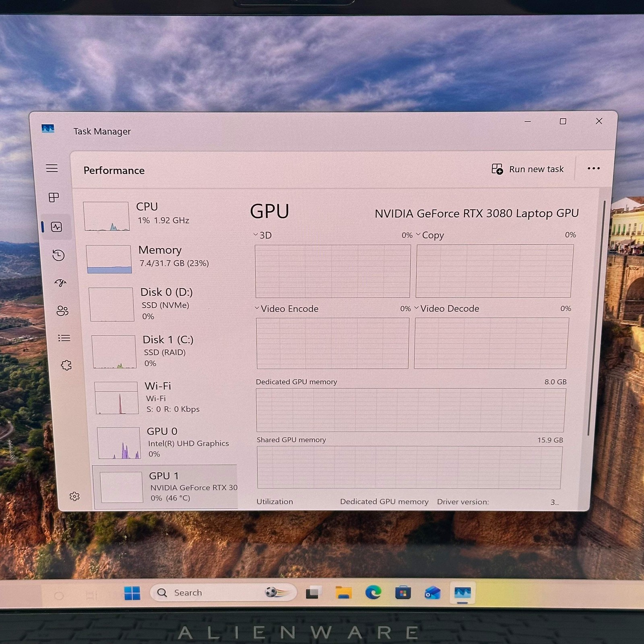The height and width of the screenshot is (644, 644).
Task: Open the Users page icon
Action: point(62,311)
